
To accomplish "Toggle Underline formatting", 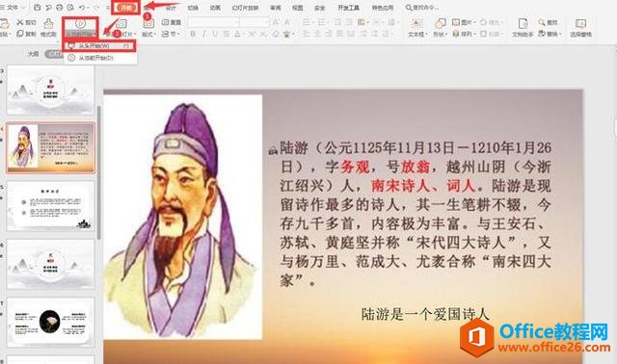I will coord(215,35).
